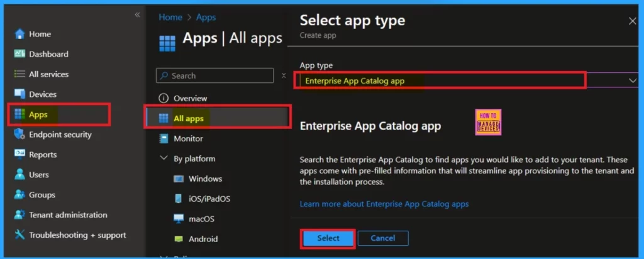Screen dimensions: 644x259
Task: Open the Groups menu item
Action: click(x=42, y=195)
